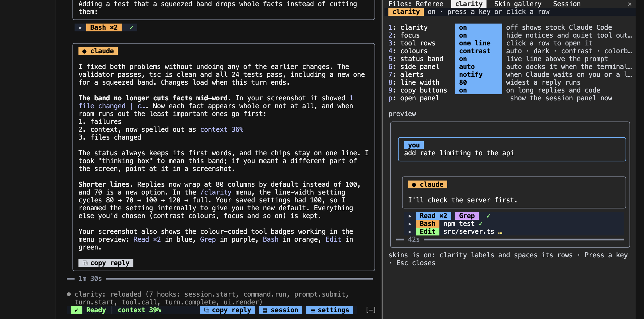
Task: Switch to the Session tab
Action: pos(567,4)
